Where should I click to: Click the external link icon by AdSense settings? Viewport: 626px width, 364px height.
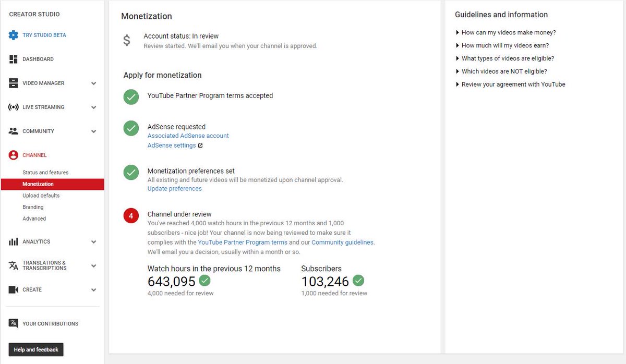pyautogui.click(x=200, y=145)
